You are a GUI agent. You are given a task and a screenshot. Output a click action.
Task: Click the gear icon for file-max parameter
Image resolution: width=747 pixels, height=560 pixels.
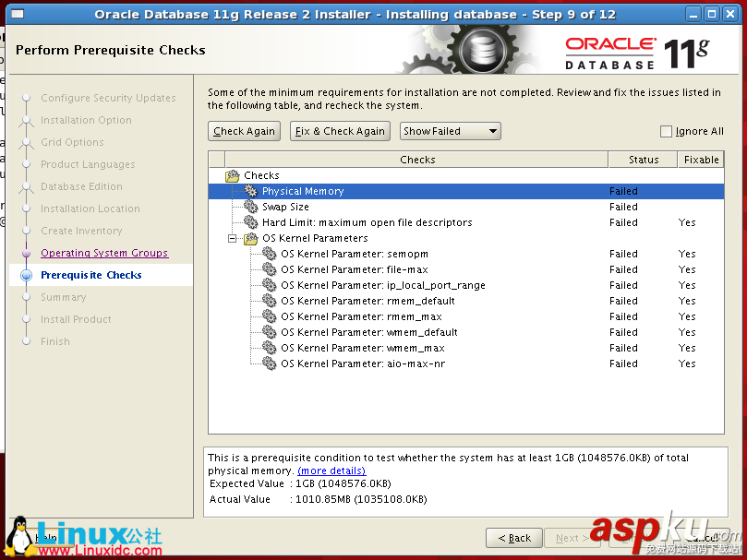(x=270, y=269)
